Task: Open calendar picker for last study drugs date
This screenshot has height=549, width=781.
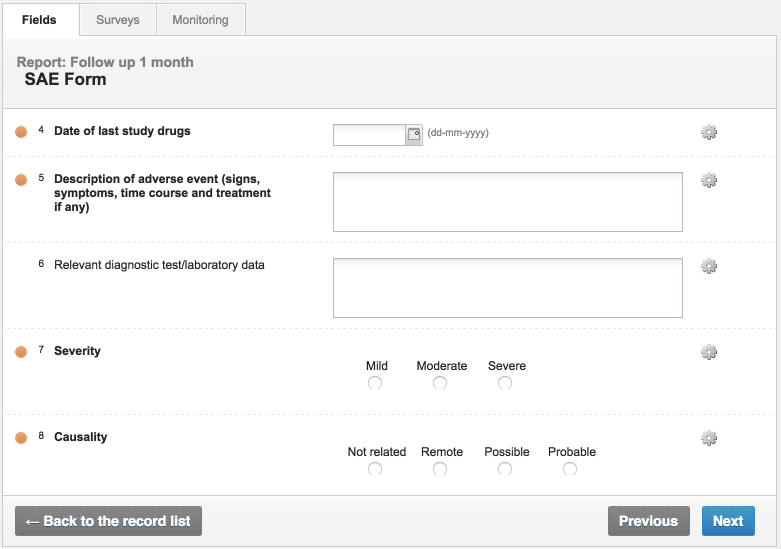Action: pos(414,135)
